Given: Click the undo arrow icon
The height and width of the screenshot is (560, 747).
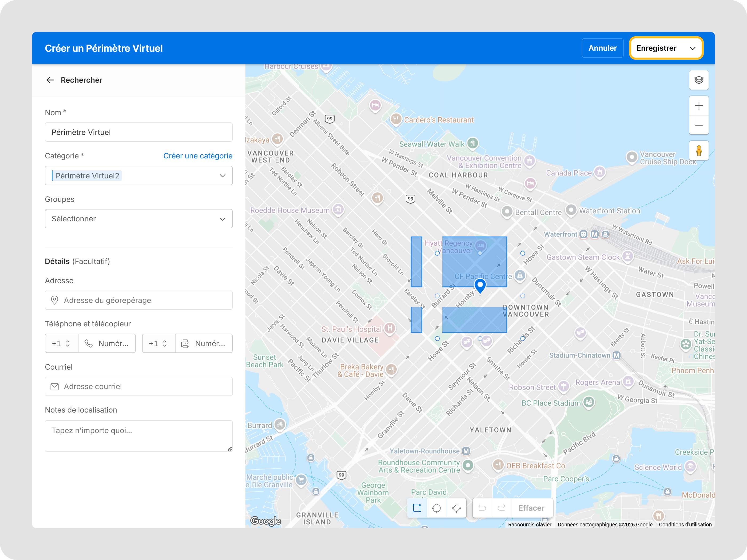Looking at the screenshot, I should pyautogui.click(x=482, y=508).
